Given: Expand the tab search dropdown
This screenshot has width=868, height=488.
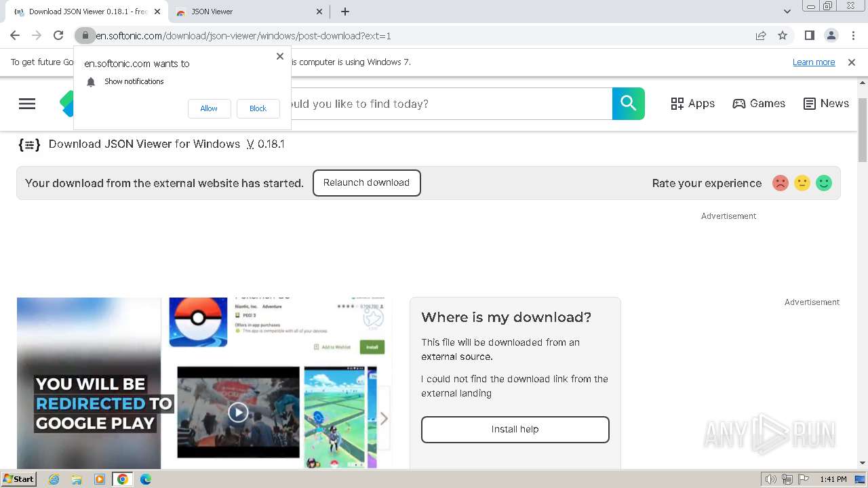Looking at the screenshot, I should coord(787,12).
